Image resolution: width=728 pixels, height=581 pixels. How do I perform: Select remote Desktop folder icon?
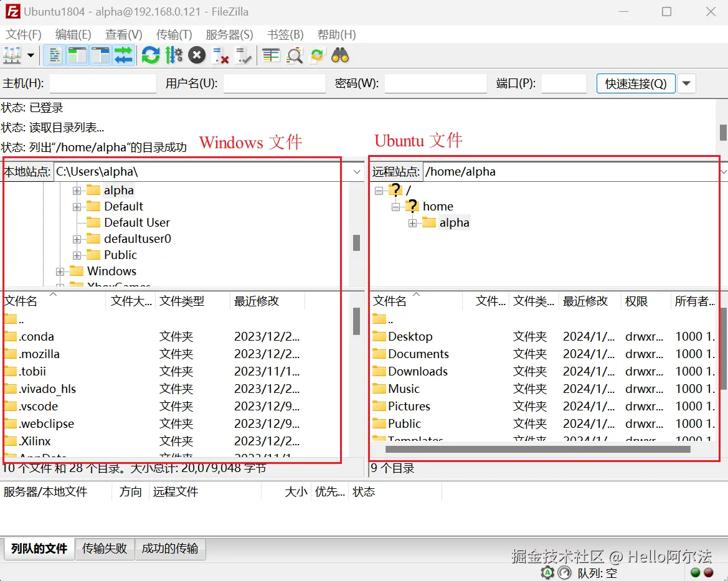point(379,336)
